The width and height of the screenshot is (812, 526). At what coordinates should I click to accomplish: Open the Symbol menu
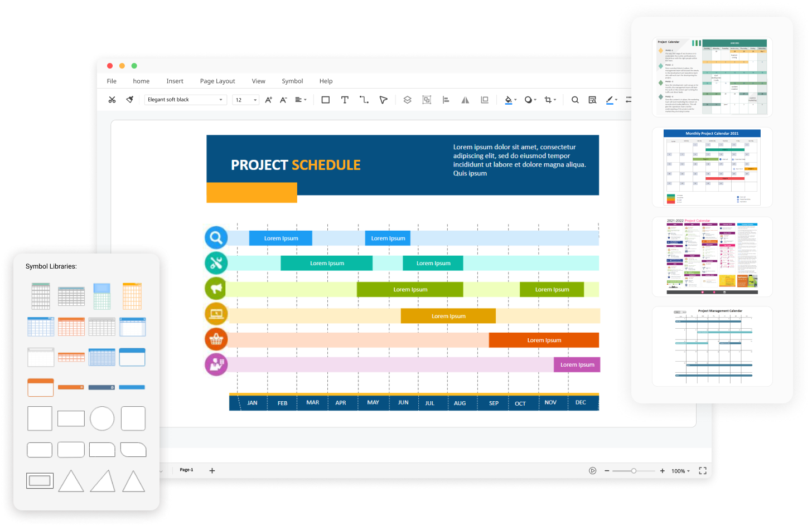[x=292, y=81]
